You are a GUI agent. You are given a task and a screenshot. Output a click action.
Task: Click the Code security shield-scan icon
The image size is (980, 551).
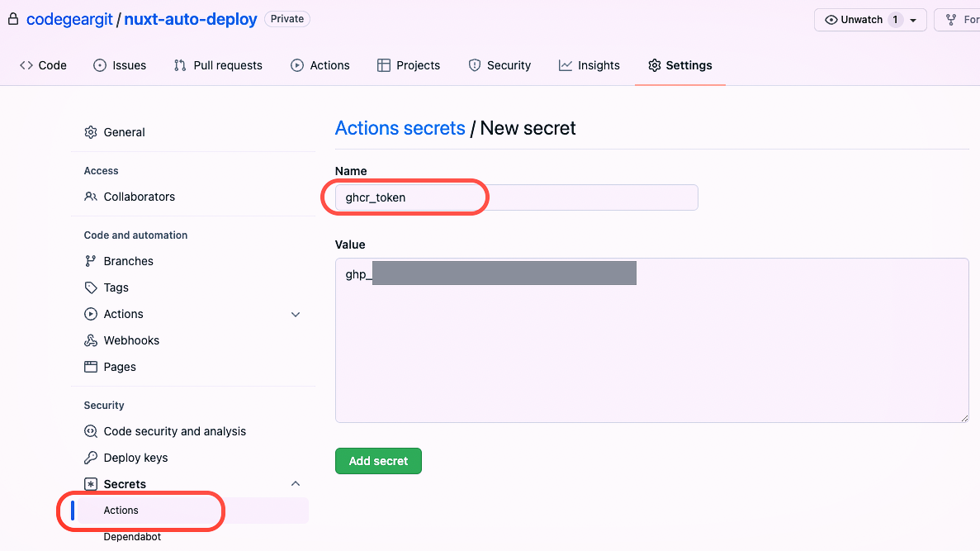click(x=91, y=431)
